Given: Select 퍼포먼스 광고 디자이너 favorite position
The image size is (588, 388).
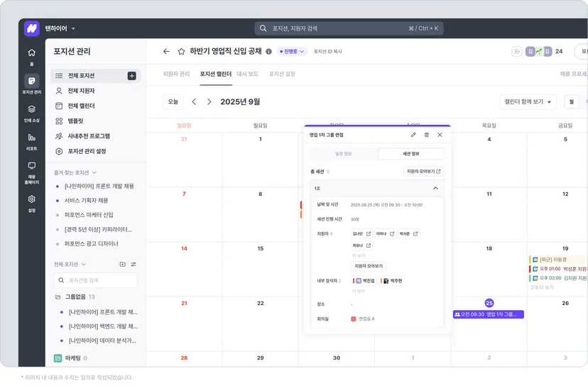Looking at the screenshot, I should (x=91, y=244).
